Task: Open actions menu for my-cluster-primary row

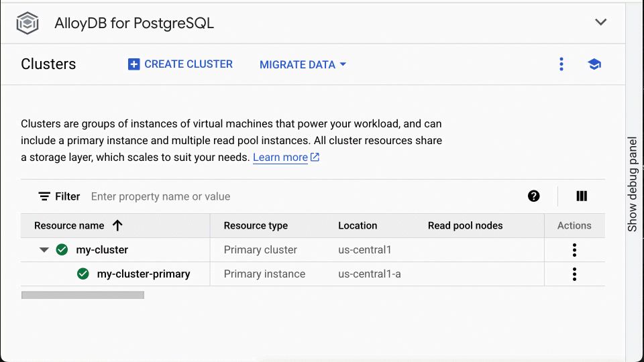Action: coord(574,274)
